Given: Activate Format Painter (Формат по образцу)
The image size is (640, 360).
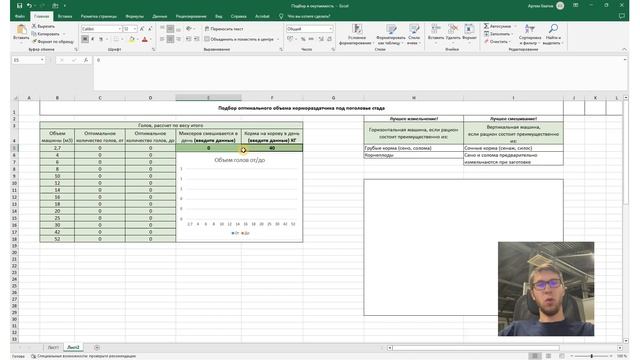Looking at the screenshot, I should pyautogui.click(x=53, y=42).
